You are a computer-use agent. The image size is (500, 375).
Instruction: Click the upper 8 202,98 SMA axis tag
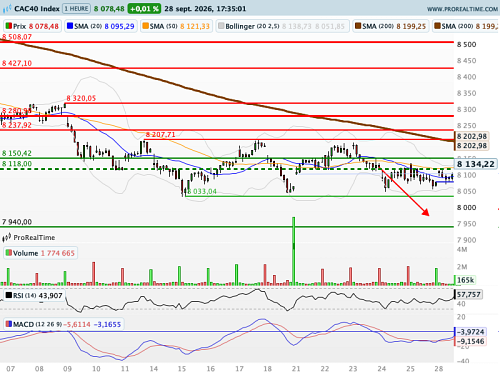[472, 136]
